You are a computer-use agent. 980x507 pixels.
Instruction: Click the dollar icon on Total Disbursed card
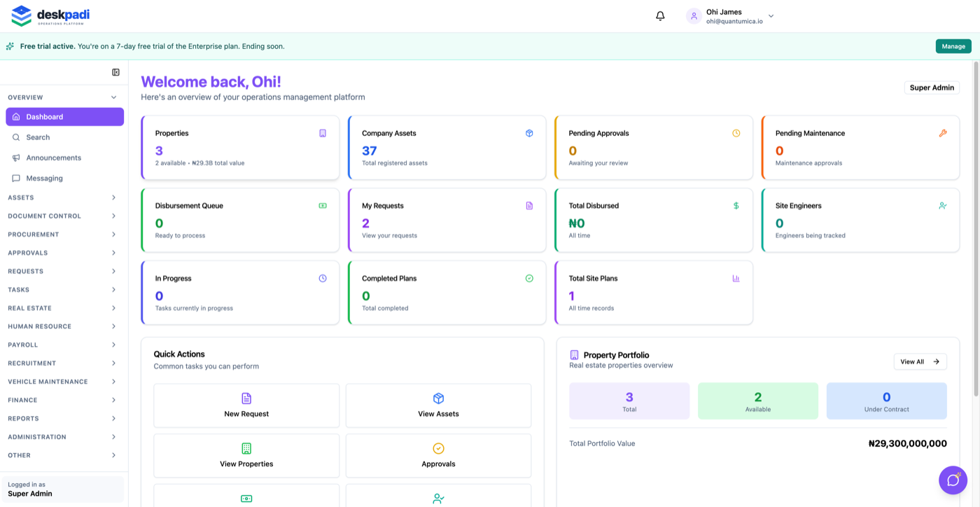(736, 205)
